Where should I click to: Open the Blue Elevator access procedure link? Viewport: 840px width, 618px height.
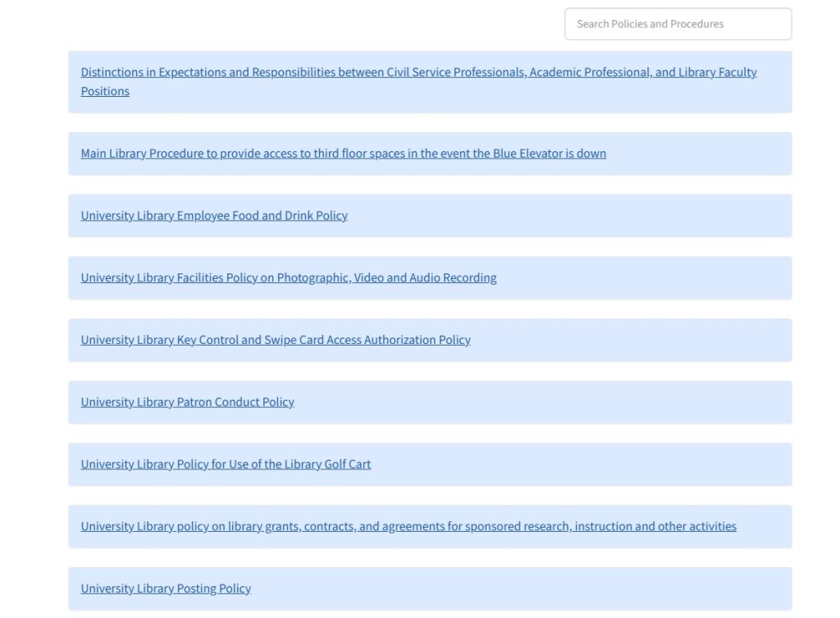[343, 153]
